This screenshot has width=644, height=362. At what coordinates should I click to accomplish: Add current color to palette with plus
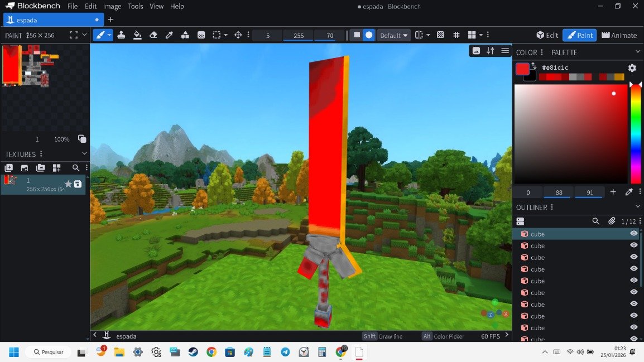pyautogui.click(x=613, y=192)
